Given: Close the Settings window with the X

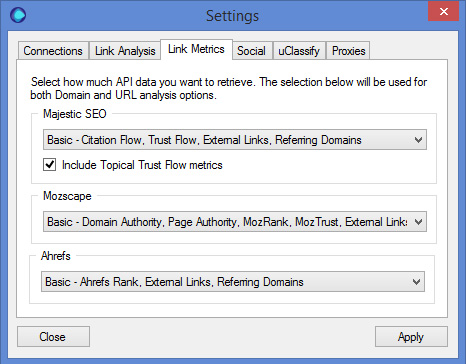Looking at the screenshot, I should pyautogui.click(x=444, y=12).
